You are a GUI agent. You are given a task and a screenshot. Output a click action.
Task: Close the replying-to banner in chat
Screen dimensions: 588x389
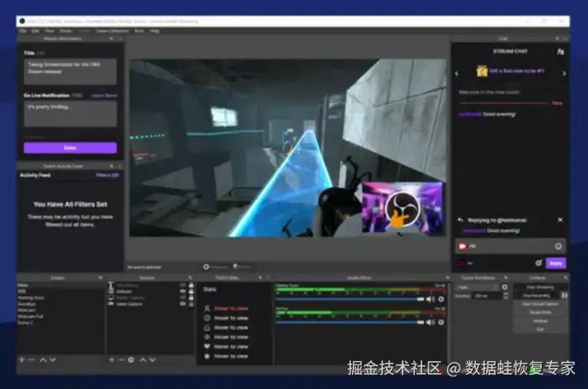click(560, 220)
